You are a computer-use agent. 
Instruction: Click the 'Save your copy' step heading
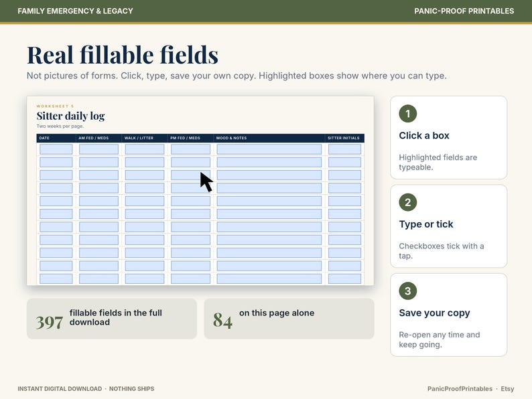[434, 313]
